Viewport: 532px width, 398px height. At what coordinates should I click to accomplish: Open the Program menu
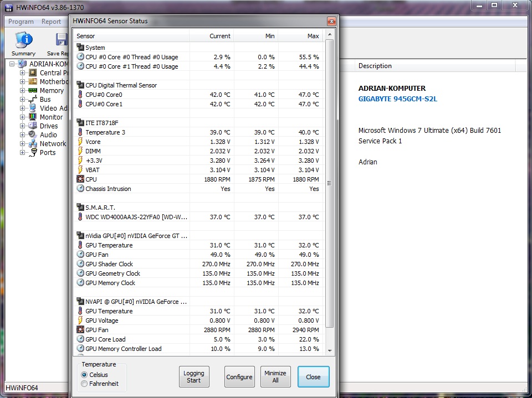(21, 22)
